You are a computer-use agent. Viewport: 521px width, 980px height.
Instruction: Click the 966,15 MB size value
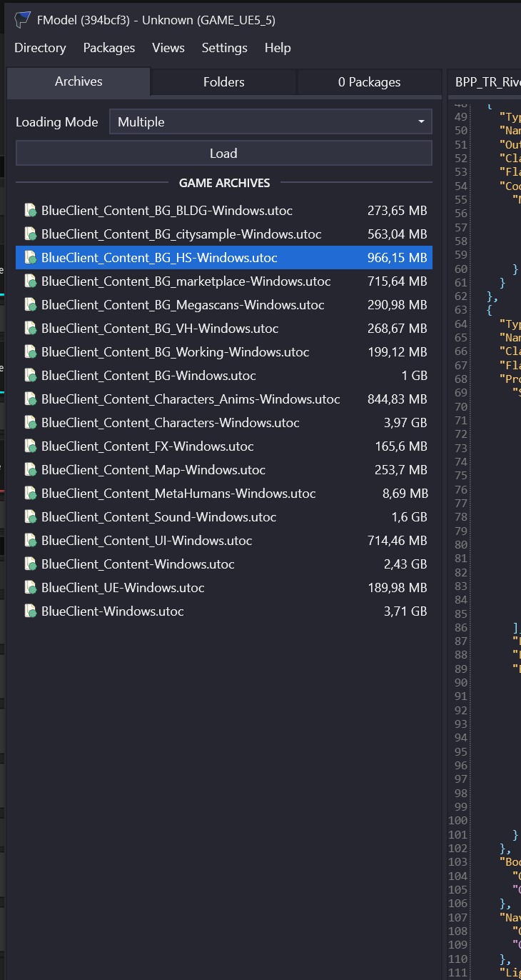coord(397,258)
